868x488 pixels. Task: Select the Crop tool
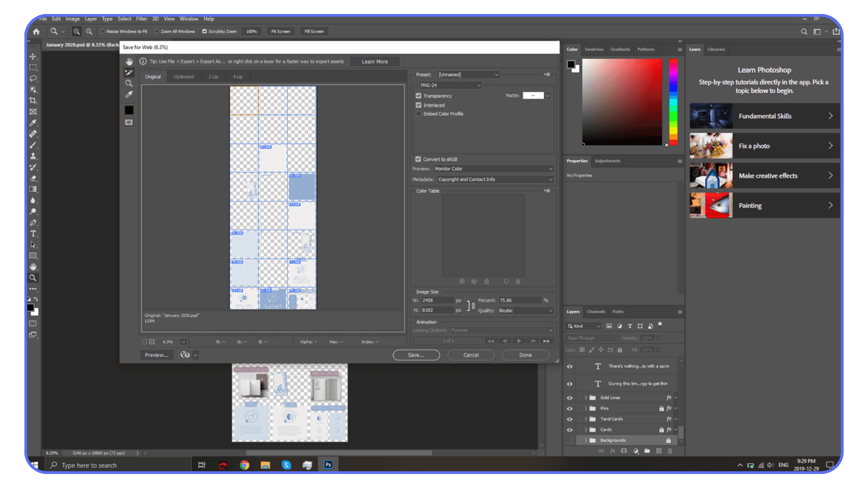point(33,100)
